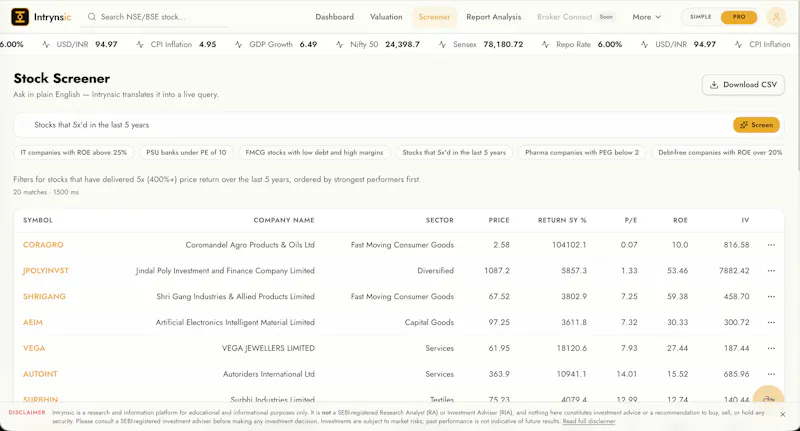Open the JPOLYINVST stock symbol
800x431 pixels.
(x=46, y=271)
